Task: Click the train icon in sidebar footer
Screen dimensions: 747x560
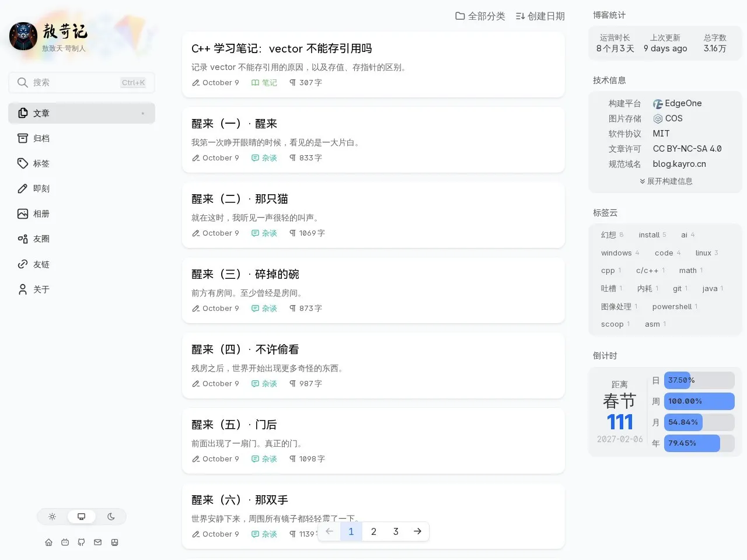Action: [x=114, y=542]
